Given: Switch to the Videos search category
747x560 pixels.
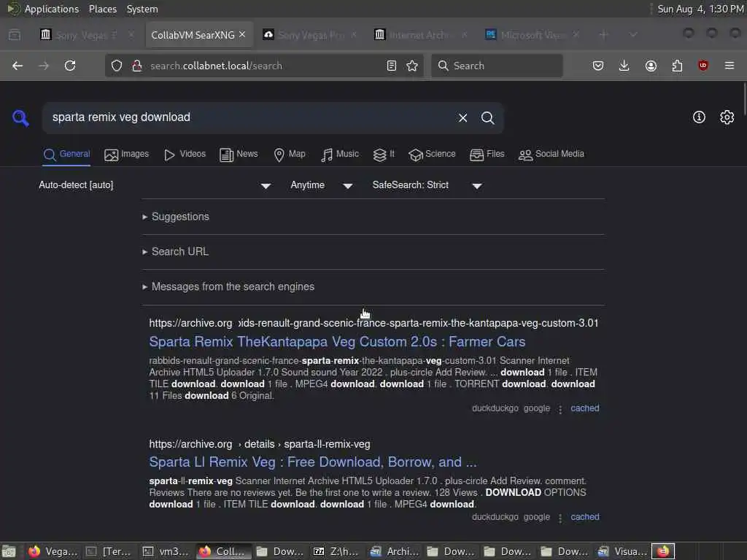Looking at the screenshot, I should [185, 155].
